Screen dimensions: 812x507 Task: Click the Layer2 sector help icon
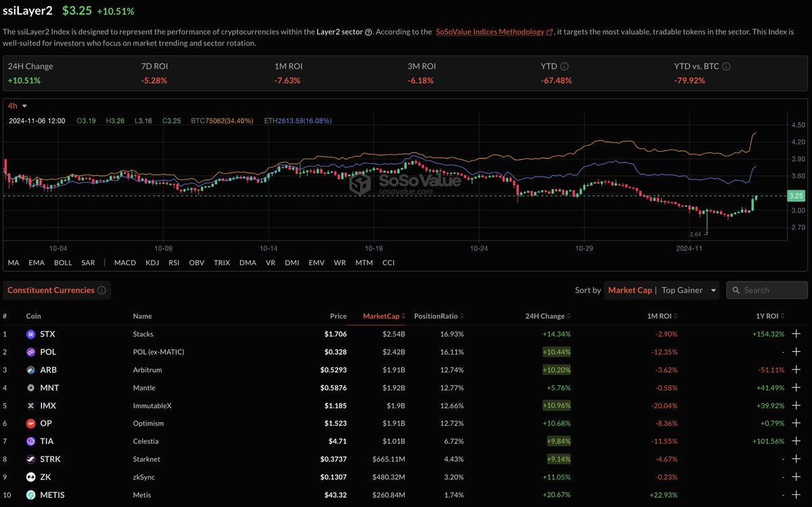click(368, 32)
